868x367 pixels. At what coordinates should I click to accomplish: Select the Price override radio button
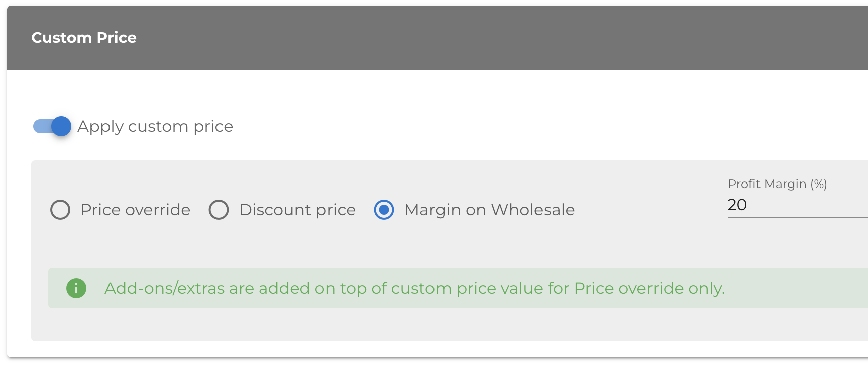[x=60, y=210]
